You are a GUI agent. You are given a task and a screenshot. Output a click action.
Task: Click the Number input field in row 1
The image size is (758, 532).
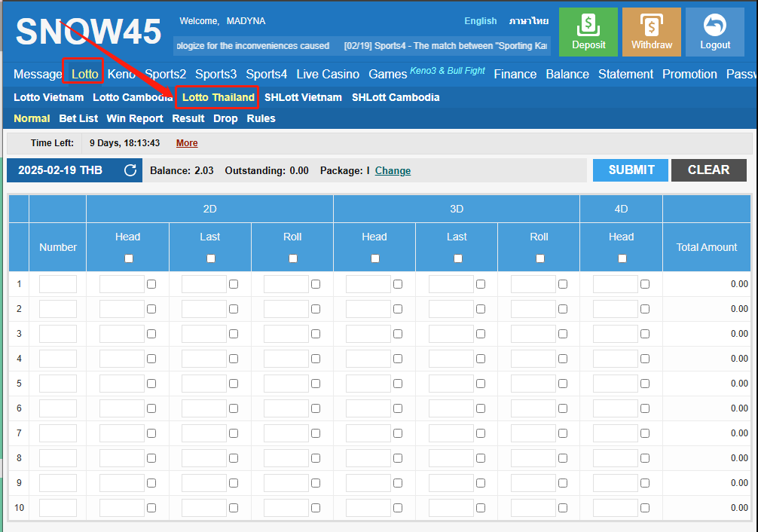click(58, 284)
